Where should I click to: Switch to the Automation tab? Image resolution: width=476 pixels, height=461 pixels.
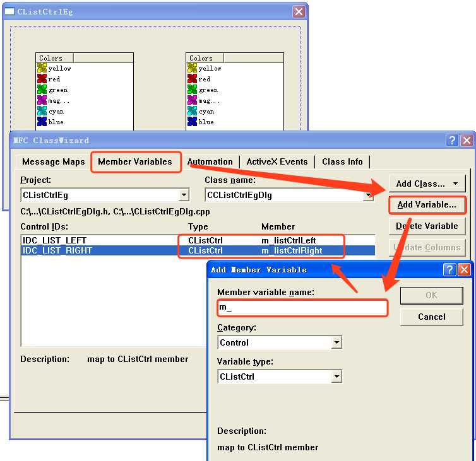point(210,161)
